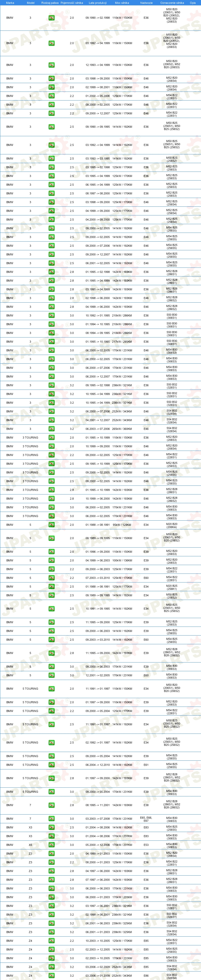Click the fuel icon in the Z4 2.5 row
Screen dimensions: 201x980
click(51, 949)
